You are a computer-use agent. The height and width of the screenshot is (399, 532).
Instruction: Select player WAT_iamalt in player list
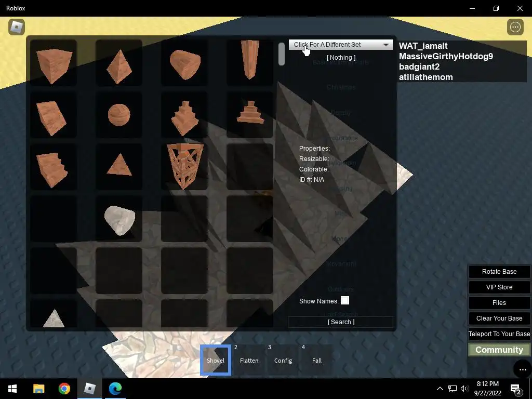tap(423, 46)
